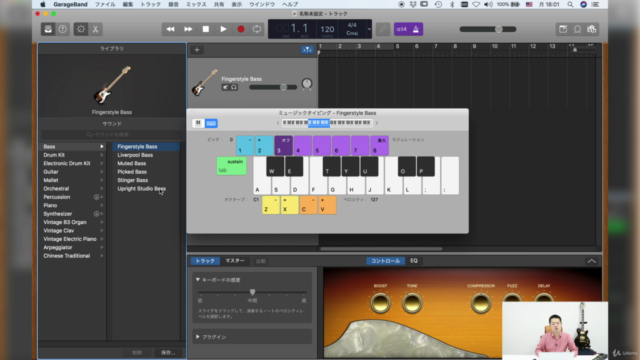Toggle the metronome button
The width and height of the screenshot is (640, 360).
[x=416, y=29]
